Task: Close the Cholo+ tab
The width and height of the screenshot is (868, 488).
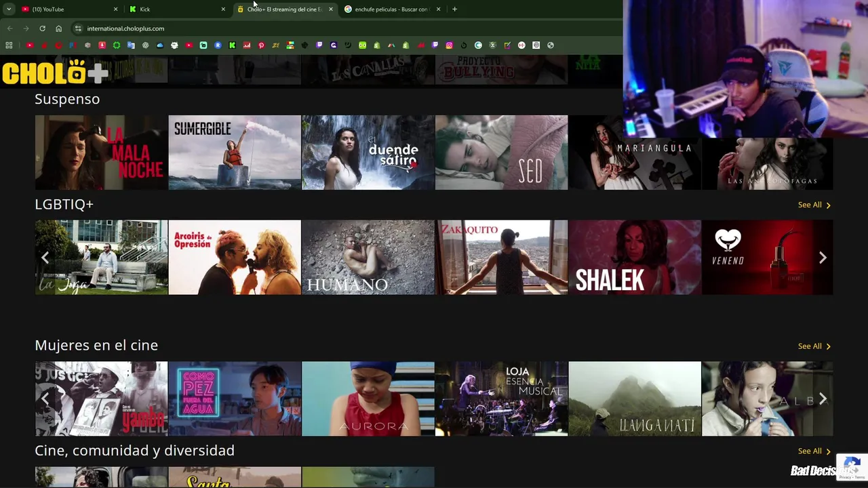Action: [x=330, y=9]
